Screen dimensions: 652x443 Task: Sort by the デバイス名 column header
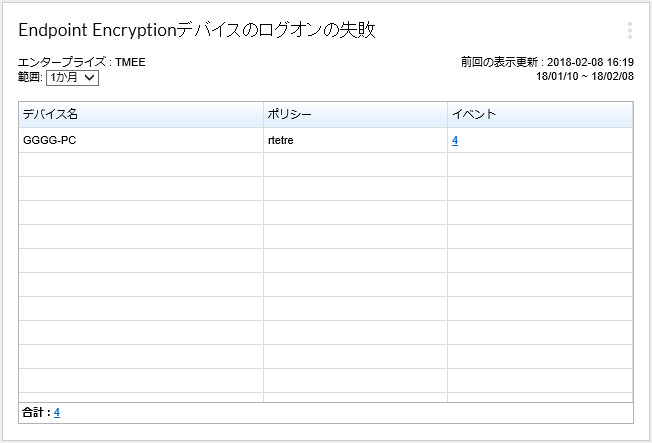[50, 114]
